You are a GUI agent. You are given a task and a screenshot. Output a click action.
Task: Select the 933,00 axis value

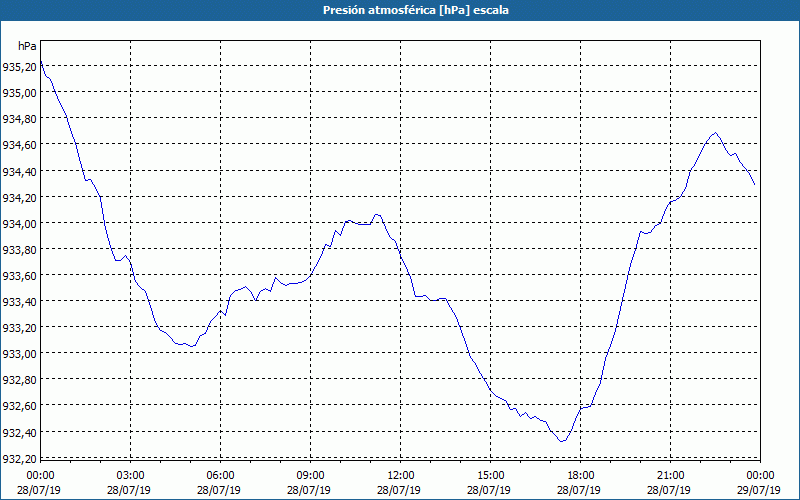pyautogui.click(x=19, y=353)
